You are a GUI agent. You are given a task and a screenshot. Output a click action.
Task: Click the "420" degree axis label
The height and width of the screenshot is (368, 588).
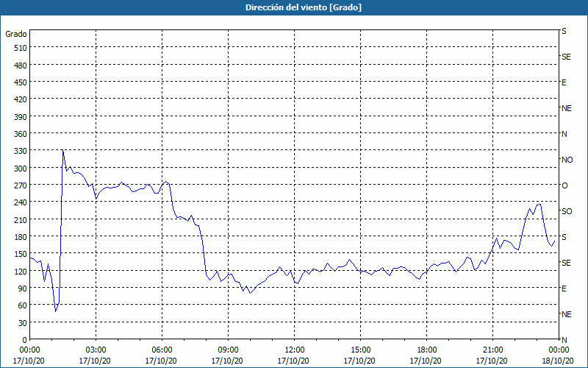tap(21, 99)
